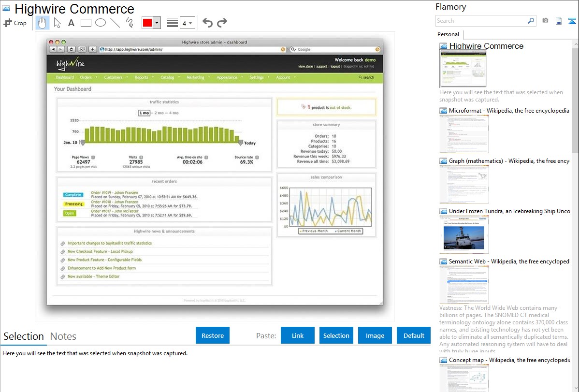Screen dimensions: 579x392
Task: Click the Restore button
Action: [x=213, y=335]
